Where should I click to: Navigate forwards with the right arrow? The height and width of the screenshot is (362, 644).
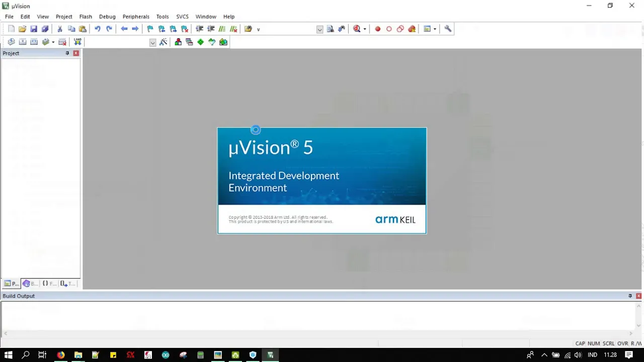135,29
